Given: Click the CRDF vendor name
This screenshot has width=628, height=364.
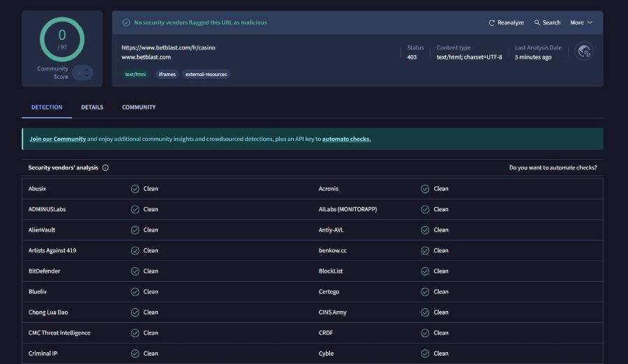Looking at the screenshot, I should [326, 333].
